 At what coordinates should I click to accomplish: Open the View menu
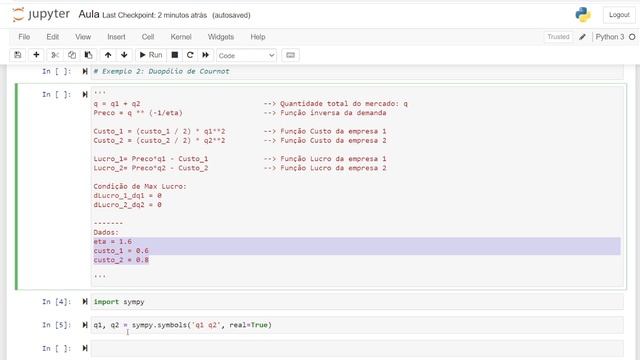click(83, 37)
